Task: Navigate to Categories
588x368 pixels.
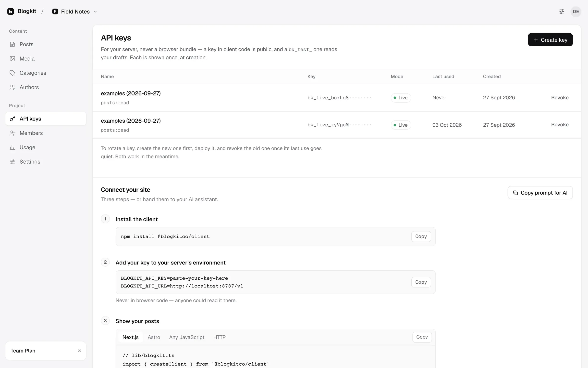Action: pos(46,73)
